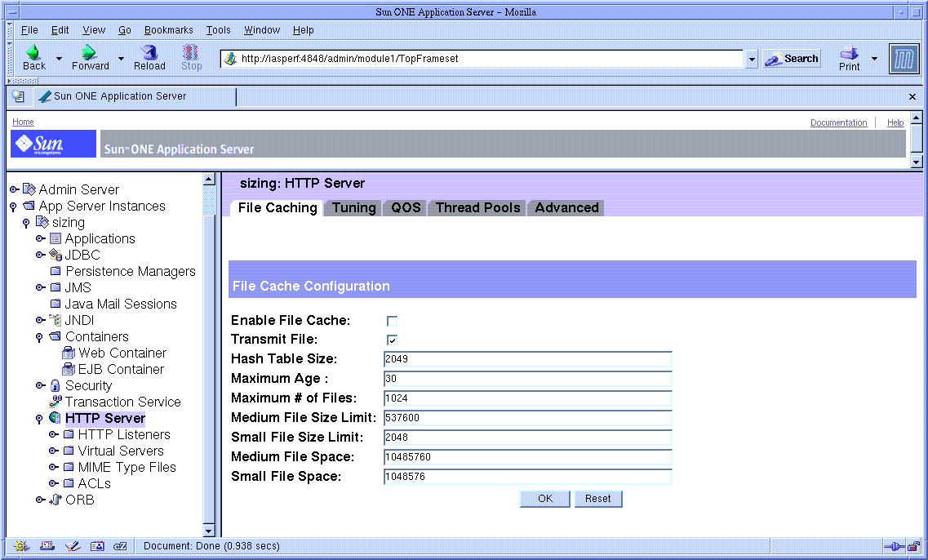Viewport: 928px width, 560px height.
Task: Open the Tools menu
Action: [x=218, y=29]
